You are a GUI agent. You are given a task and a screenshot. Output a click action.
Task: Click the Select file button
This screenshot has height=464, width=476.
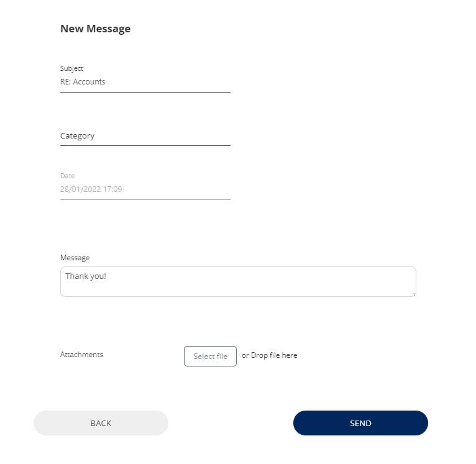(210, 356)
